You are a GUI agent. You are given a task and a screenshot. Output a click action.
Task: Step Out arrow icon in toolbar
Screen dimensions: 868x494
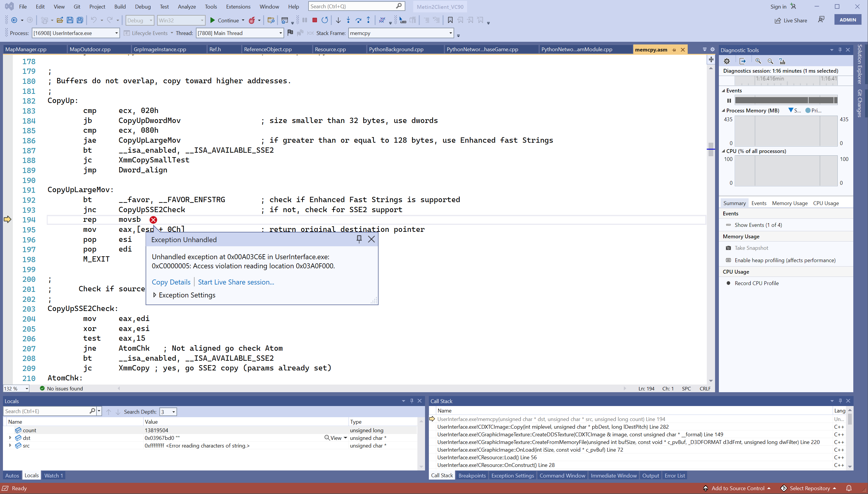tap(368, 20)
